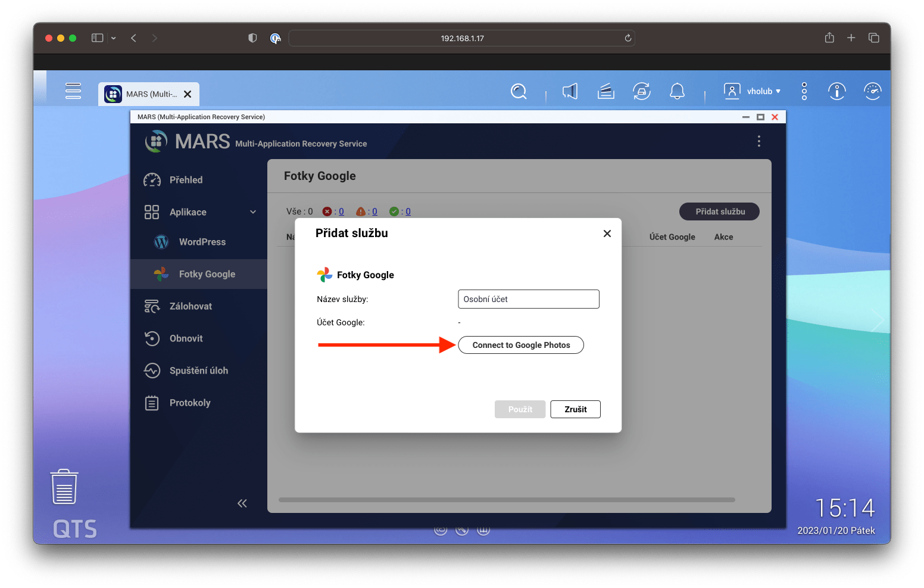Close the MARS tab in QTS taskbar
The image size is (924, 588).
point(188,94)
